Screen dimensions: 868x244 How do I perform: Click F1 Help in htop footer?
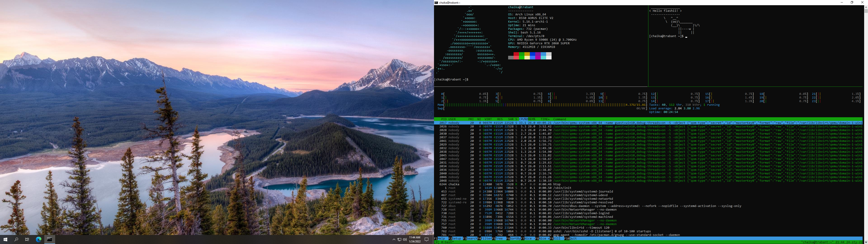pos(441,239)
